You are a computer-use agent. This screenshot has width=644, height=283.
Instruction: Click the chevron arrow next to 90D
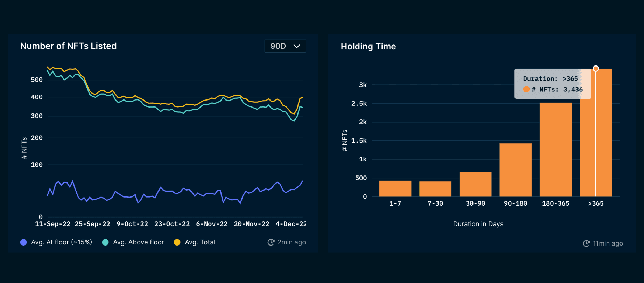[x=297, y=46]
